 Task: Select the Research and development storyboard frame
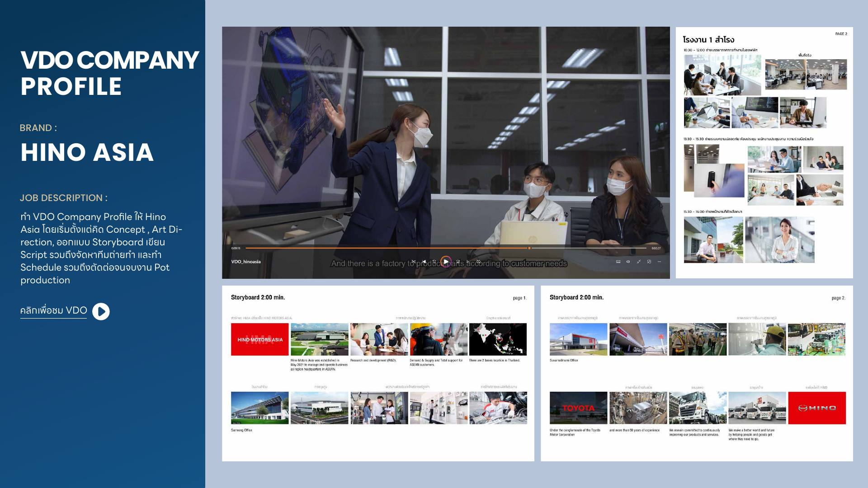(379, 339)
